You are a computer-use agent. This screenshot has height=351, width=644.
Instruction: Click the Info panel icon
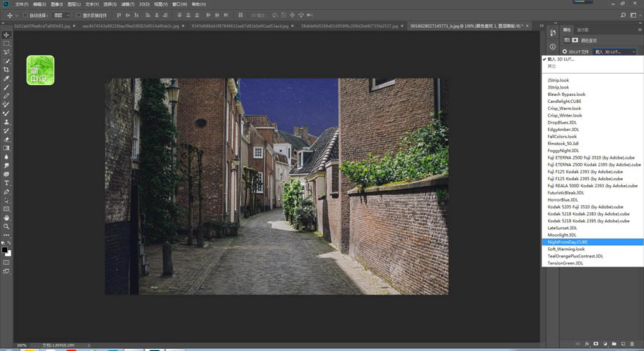553,47
